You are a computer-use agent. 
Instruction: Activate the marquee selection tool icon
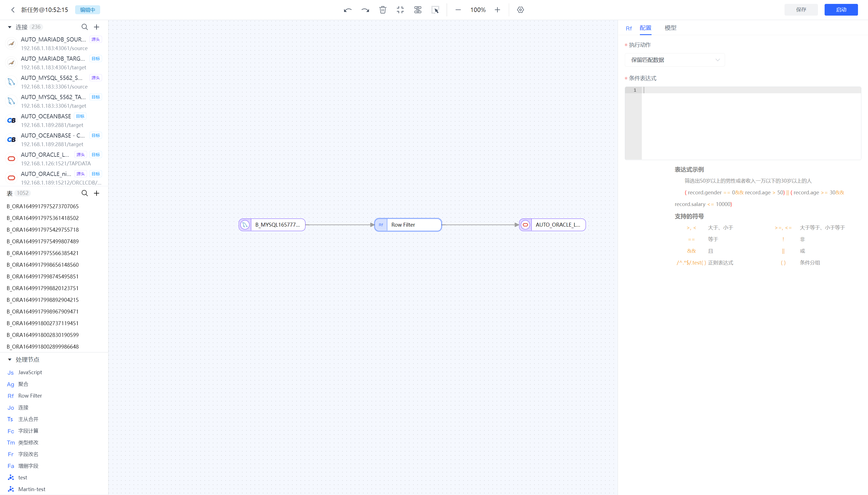point(435,10)
